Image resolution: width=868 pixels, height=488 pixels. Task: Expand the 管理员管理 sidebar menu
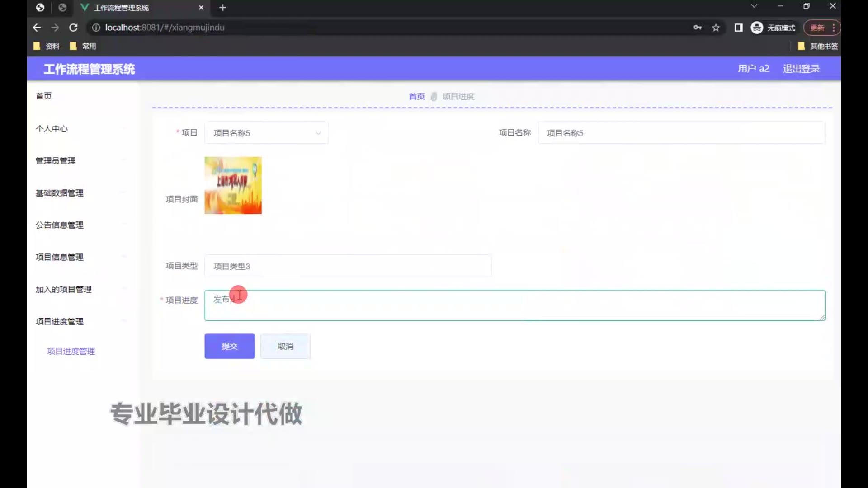click(56, 161)
